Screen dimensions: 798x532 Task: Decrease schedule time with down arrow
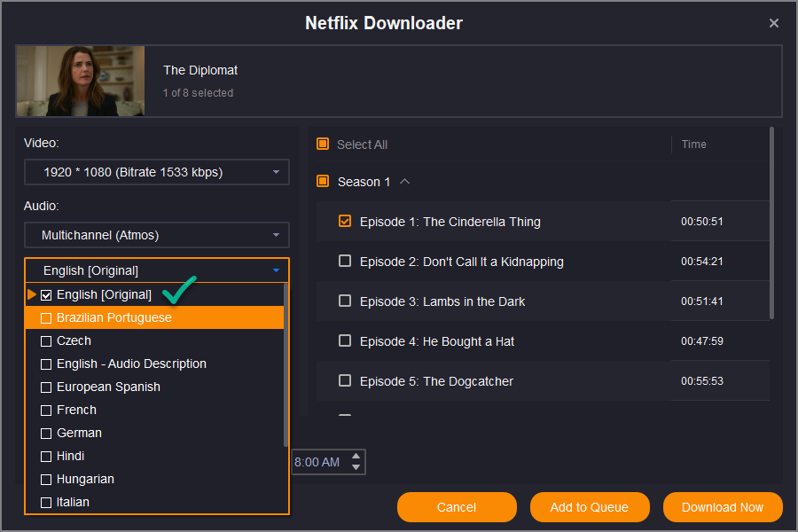point(356,467)
